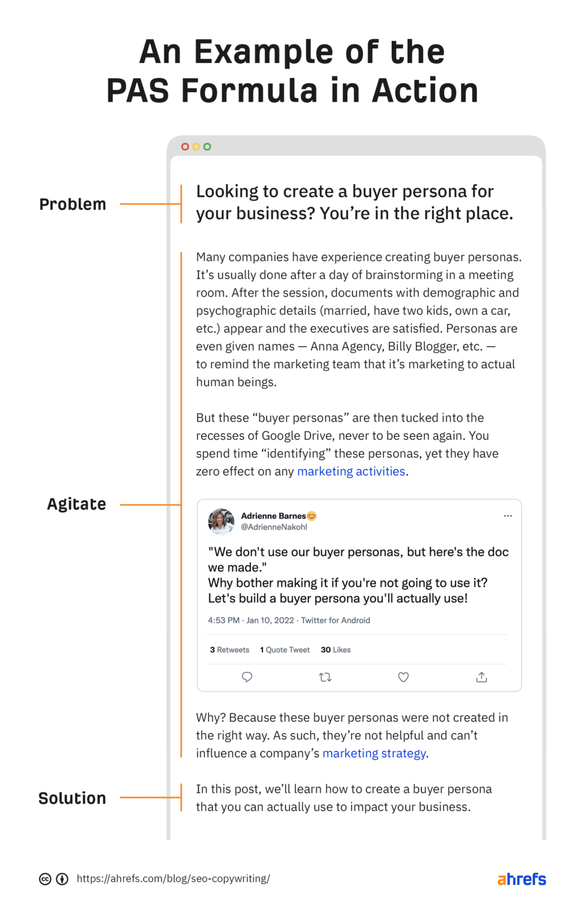585x924 pixels.
Task: Open the tweet options ellipsis menu
Action: click(508, 516)
